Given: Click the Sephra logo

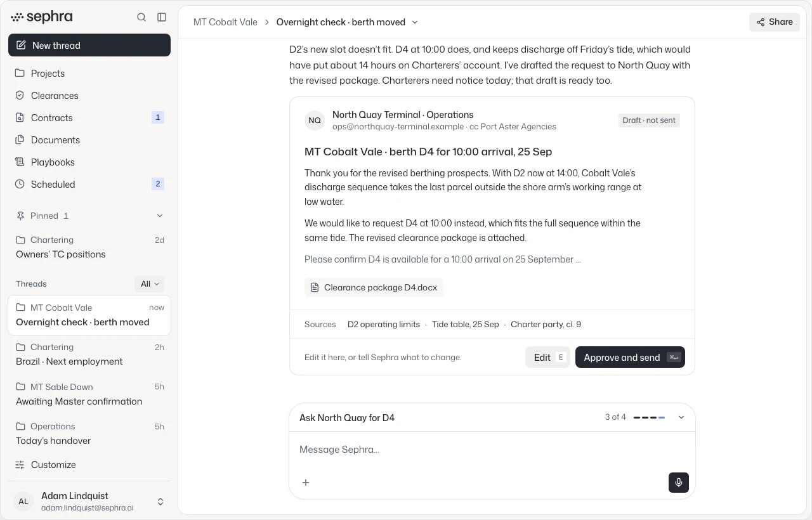Looking at the screenshot, I should tap(42, 17).
